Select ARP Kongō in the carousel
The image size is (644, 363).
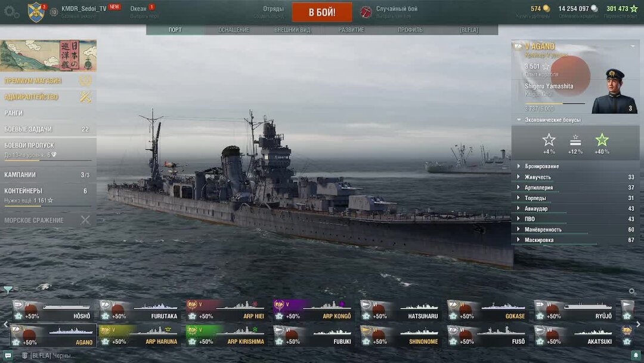[x=314, y=310]
